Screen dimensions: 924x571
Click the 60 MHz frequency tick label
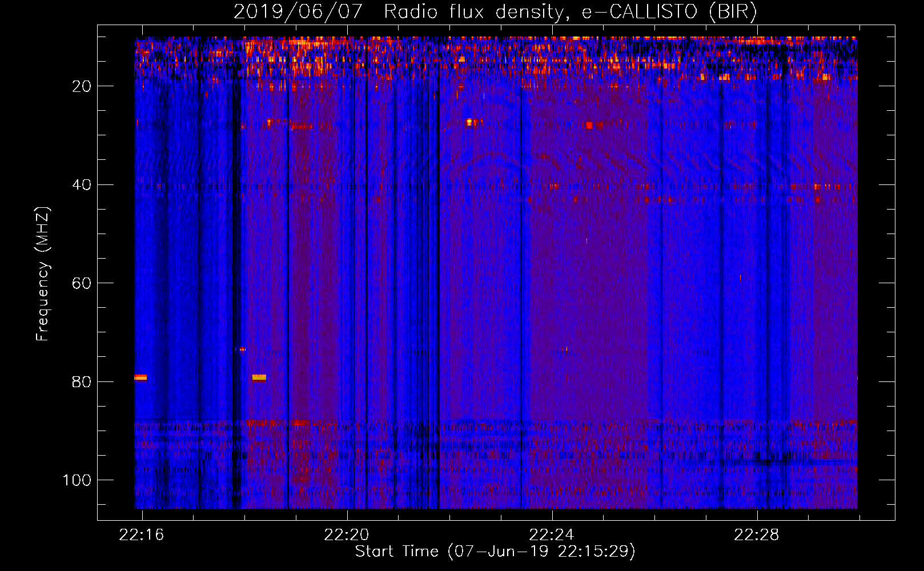click(x=82, y=283)
